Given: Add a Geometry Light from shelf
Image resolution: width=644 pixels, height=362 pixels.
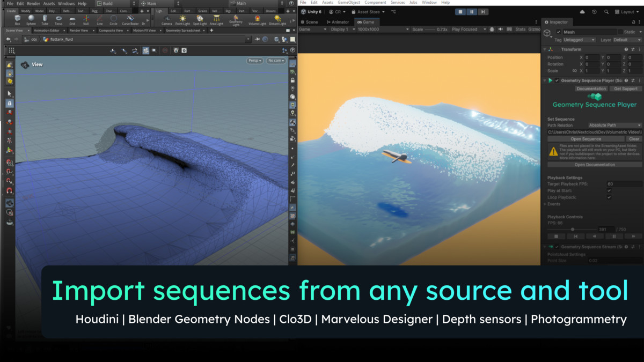Looking at the screenshot, I should click(x=235, y=20).
